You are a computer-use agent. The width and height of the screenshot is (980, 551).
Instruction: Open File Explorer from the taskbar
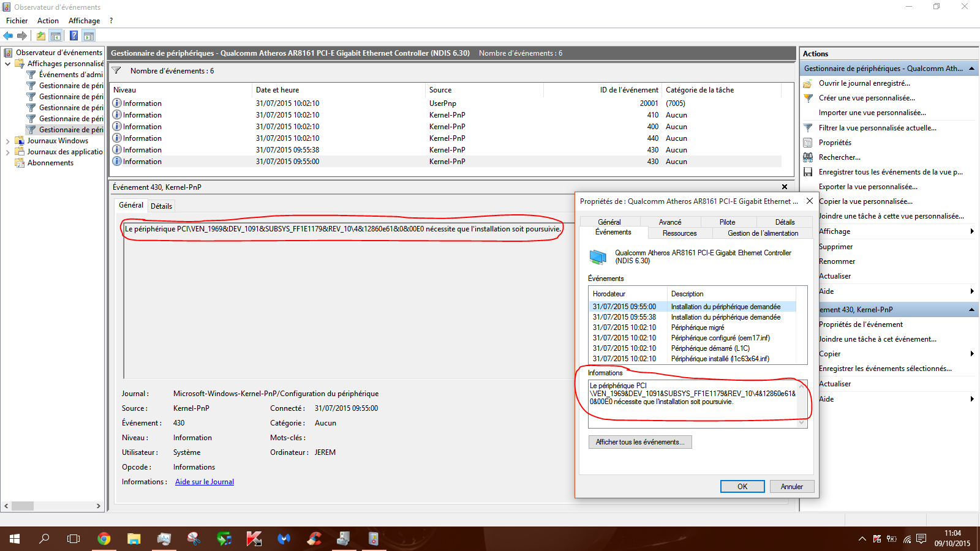pyautogui.click(x=134, y=539)
